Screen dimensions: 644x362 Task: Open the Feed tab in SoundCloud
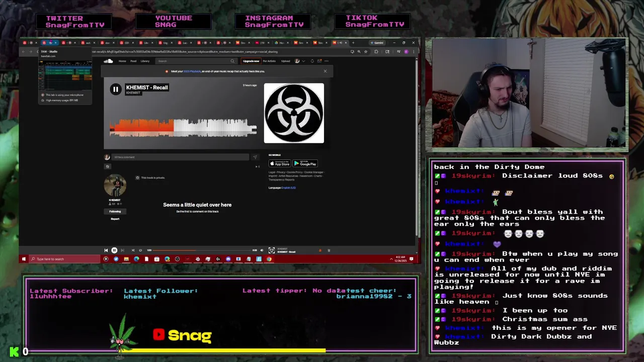click(133, 61)
